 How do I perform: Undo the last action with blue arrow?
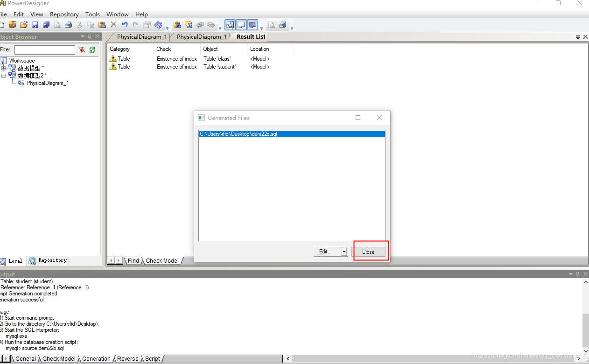[x=125, y=25]
